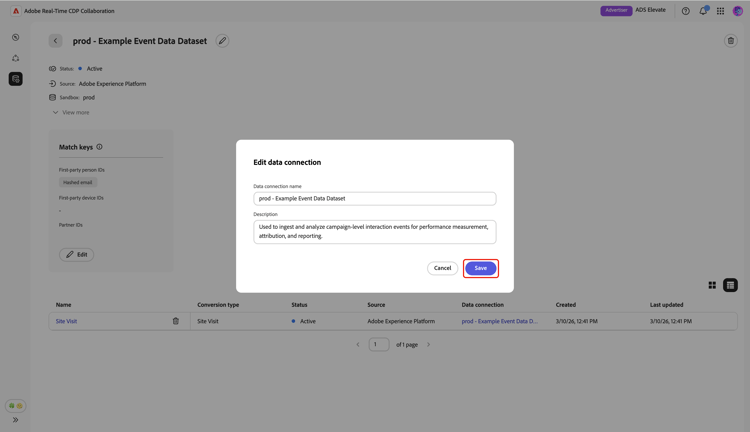Viewport: 750px width, 432px height.
Task: Click the Adobe logo icon
Action: click(16, 11)
